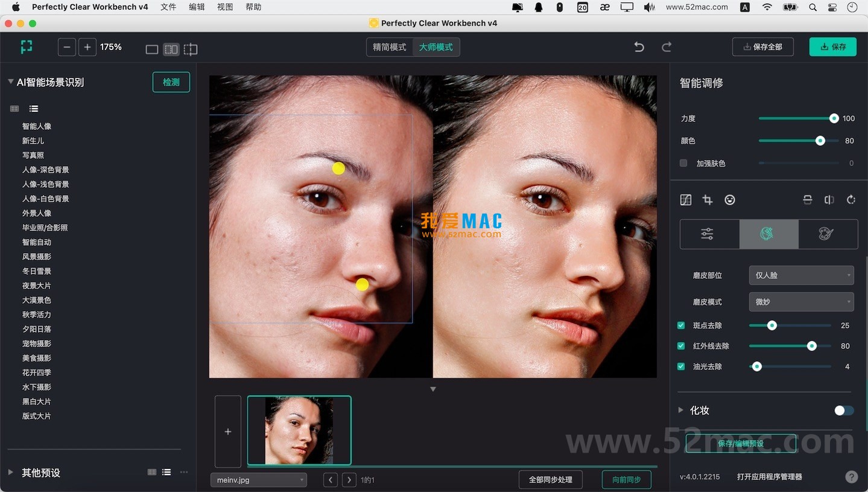Open the help question mark icon
Viewport: 868px width, 492px height.
click(x=851, y=477)
